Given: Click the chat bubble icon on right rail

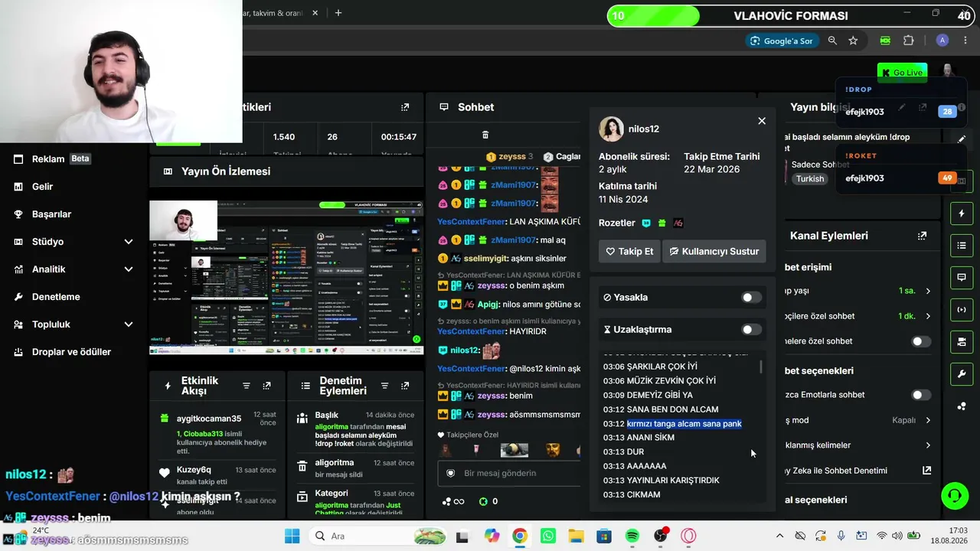Looking at the screenshot, I should point(962,277).
